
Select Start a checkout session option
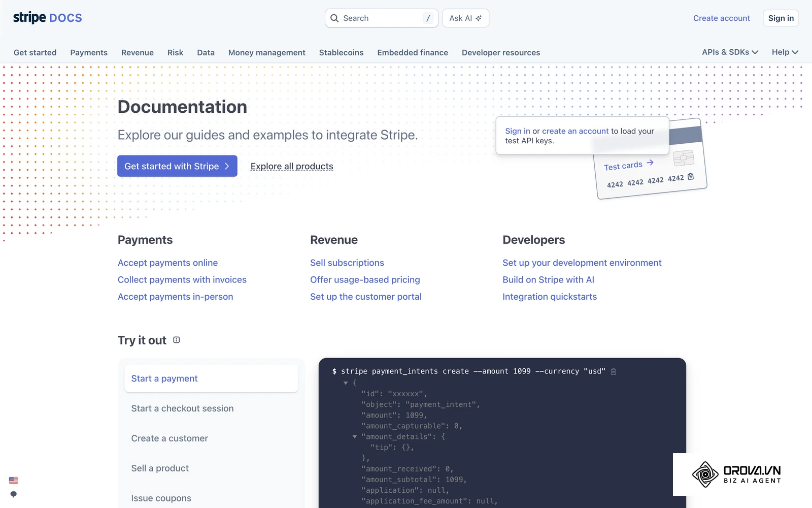point(211,408)
